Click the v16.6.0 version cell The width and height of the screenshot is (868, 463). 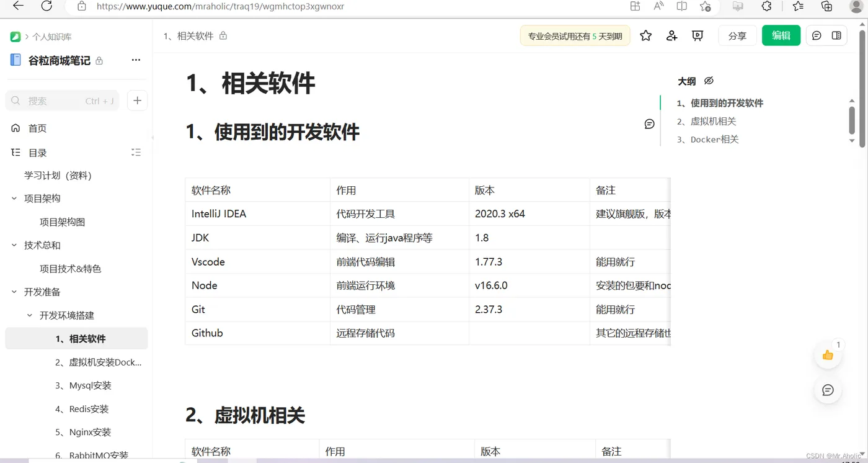coord(529,285)
